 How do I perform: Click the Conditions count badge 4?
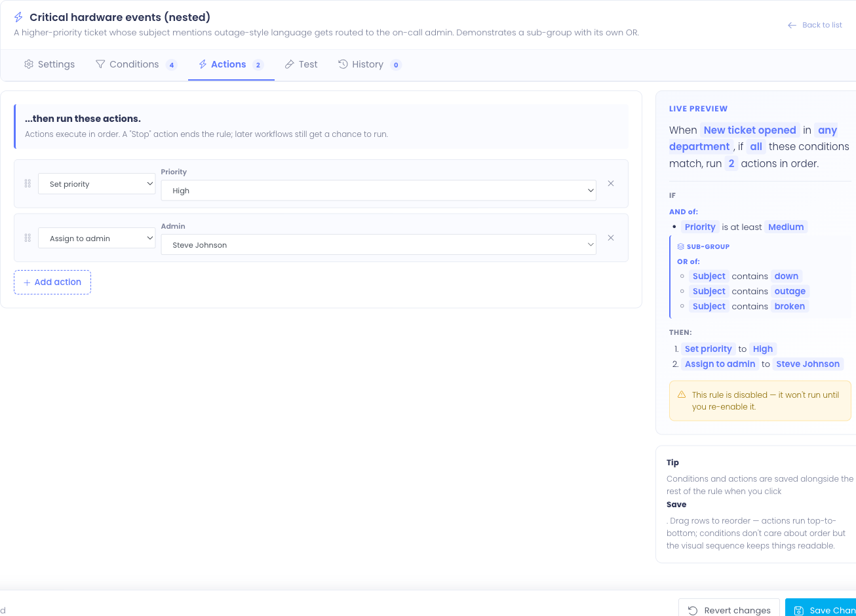coord(171,65)
